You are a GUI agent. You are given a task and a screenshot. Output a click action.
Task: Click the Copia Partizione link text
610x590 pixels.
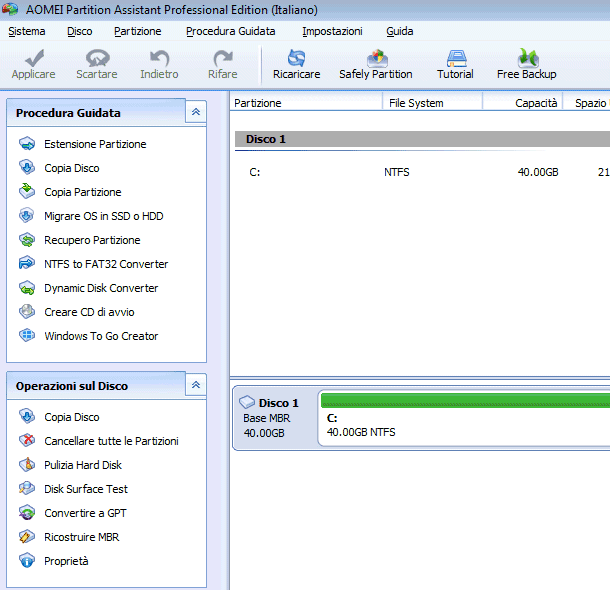point(83,192)
